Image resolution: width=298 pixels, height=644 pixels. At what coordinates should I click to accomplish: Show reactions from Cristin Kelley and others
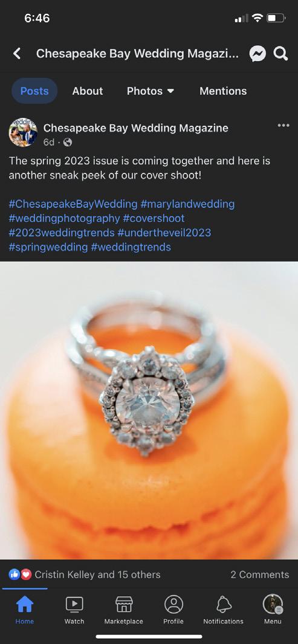tap(85, 575)
